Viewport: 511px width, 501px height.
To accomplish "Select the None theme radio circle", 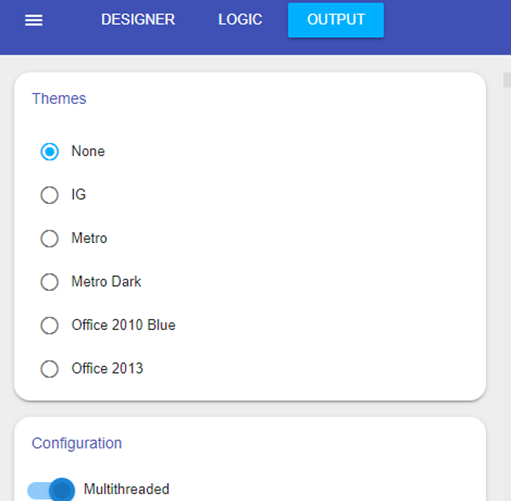I will click(50, 152).
